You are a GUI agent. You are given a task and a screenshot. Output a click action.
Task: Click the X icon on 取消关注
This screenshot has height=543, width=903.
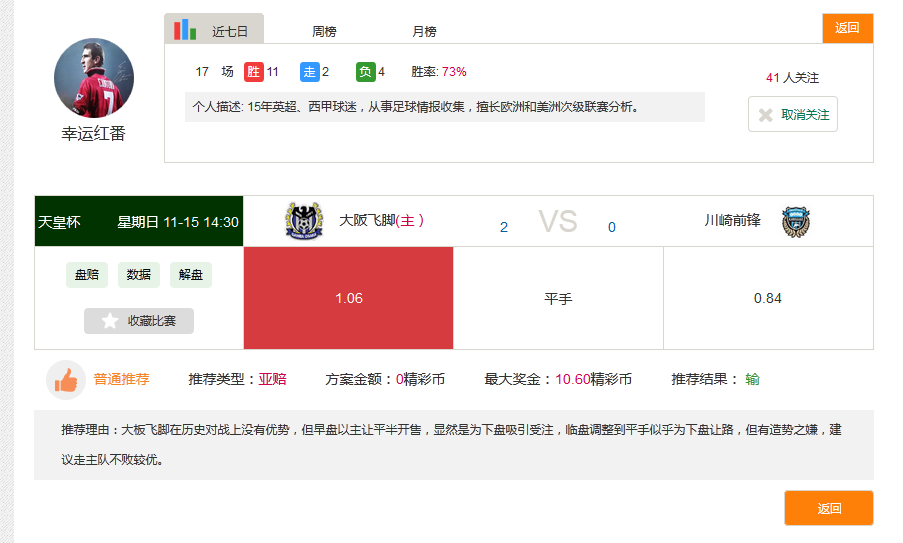[766, 115]
